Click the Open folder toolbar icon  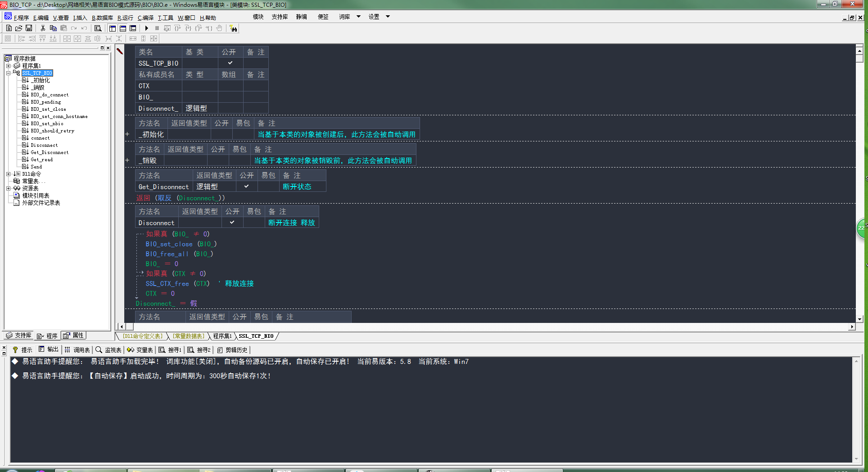pyautogui.click(x=18, y=28)
